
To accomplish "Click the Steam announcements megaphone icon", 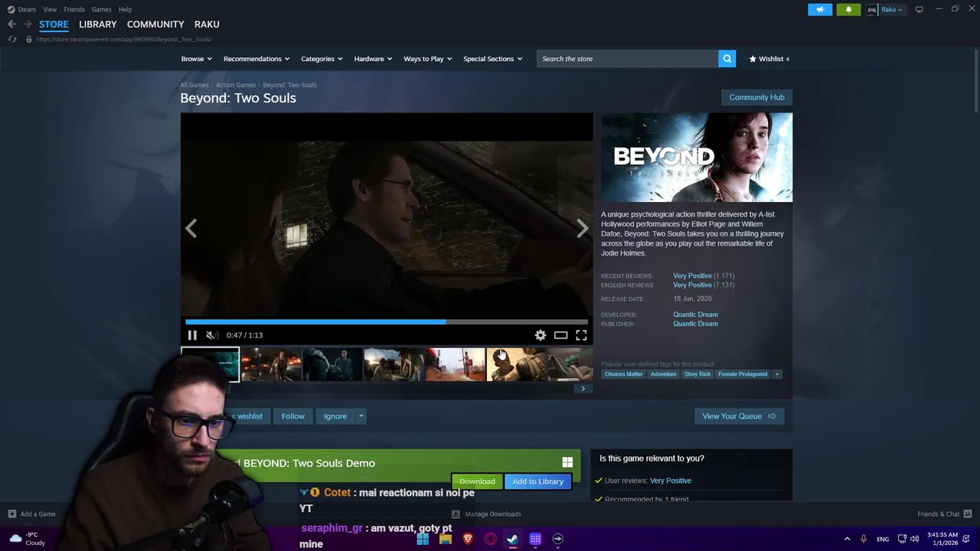I will pyautogui.click(x=820, y=10).
